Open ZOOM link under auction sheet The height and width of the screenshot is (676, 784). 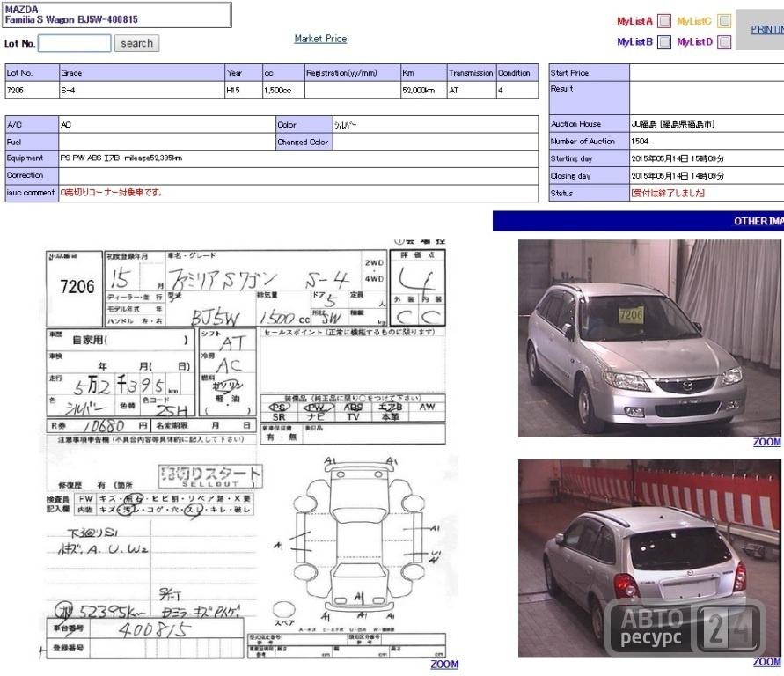click(x=444, y=664)
